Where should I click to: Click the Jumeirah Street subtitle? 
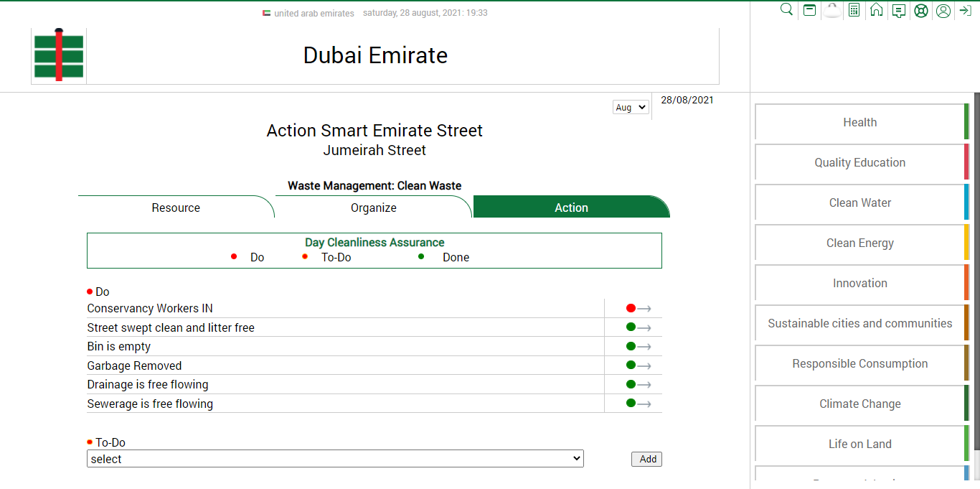click(374, 150)
